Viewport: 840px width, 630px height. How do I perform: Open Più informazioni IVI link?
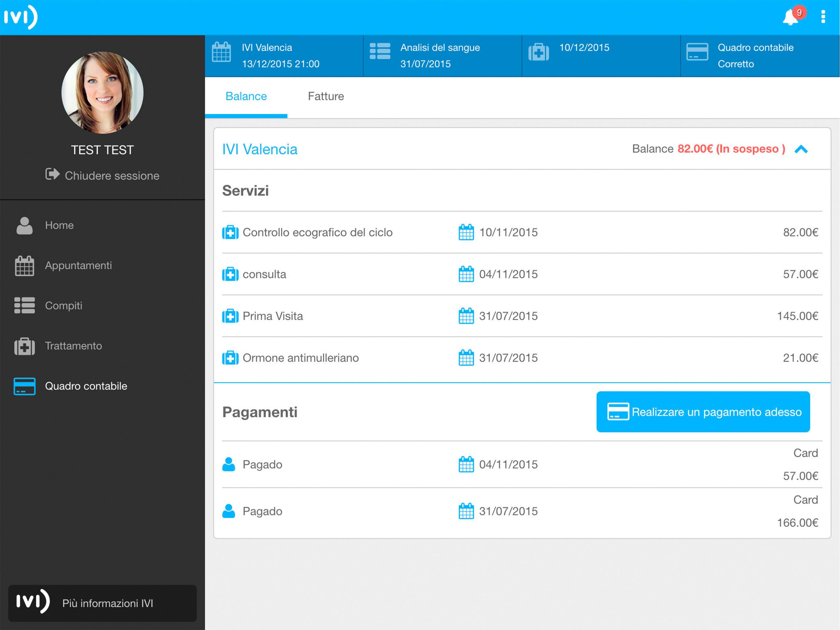click(x=102, y=603)
